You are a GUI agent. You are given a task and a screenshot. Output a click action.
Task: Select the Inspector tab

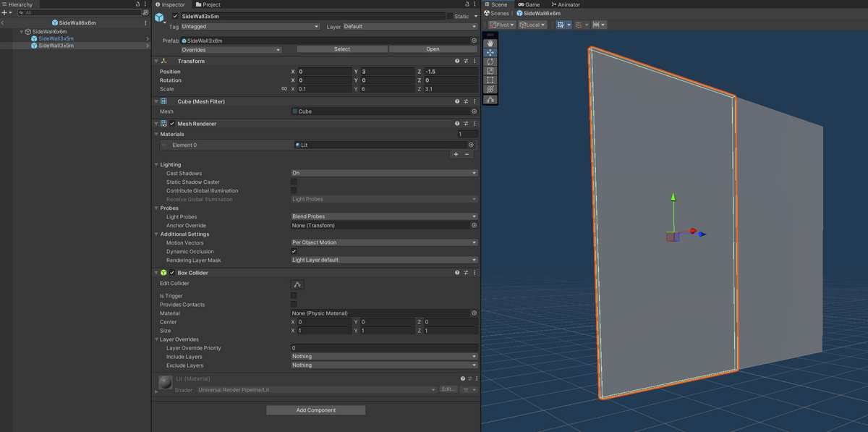[171, 4]
